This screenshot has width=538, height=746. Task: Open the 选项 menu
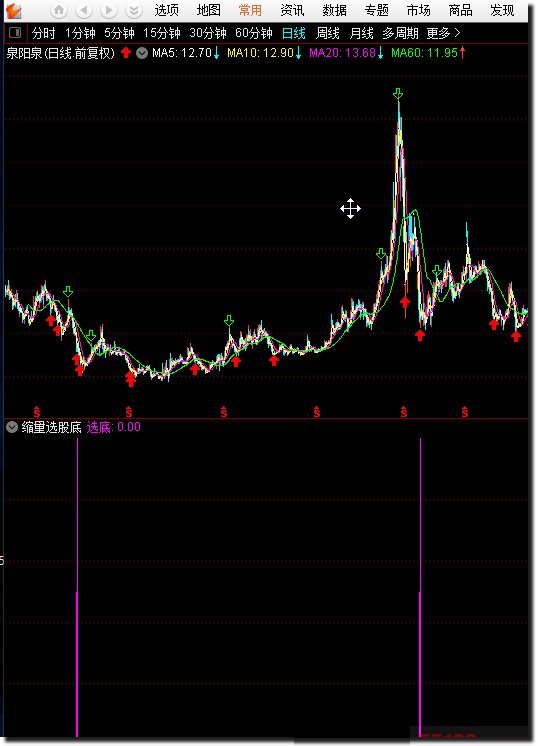[x=166, y=10]
